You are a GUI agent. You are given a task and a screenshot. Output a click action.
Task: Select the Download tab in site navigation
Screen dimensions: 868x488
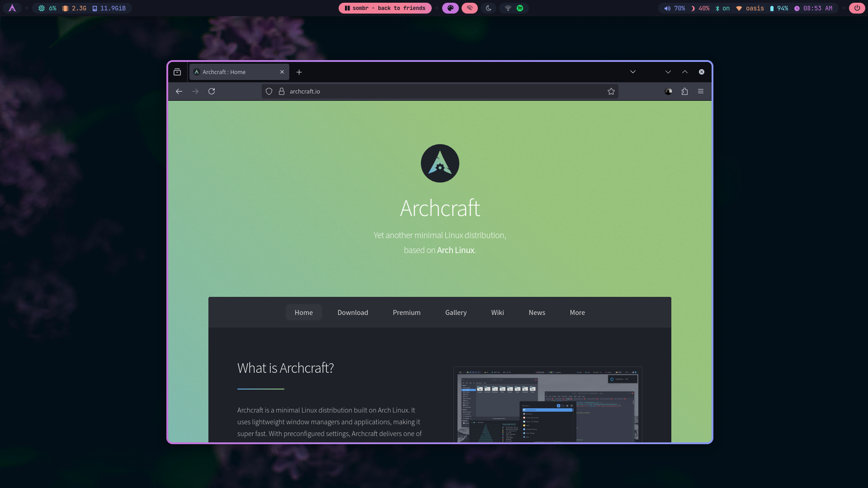pos(353,312)
